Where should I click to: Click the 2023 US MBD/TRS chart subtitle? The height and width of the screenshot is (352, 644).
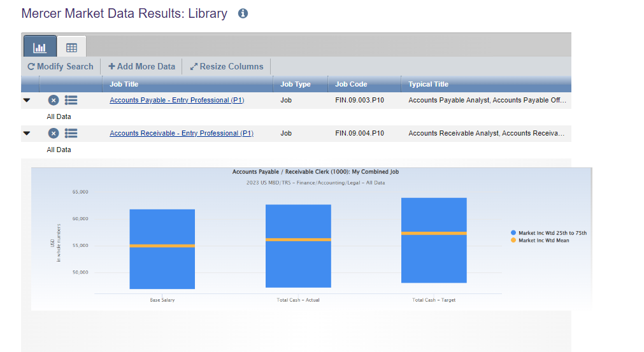pyautogui.click(x=315, y=183)
